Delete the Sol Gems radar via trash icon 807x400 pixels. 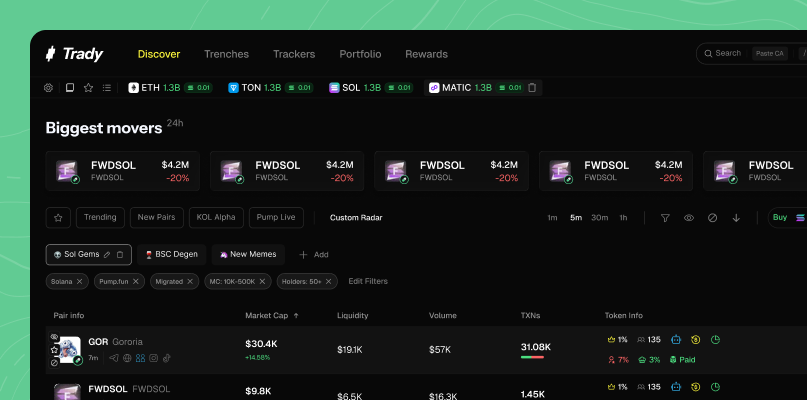pyautogui.click(x=120, y=254)
